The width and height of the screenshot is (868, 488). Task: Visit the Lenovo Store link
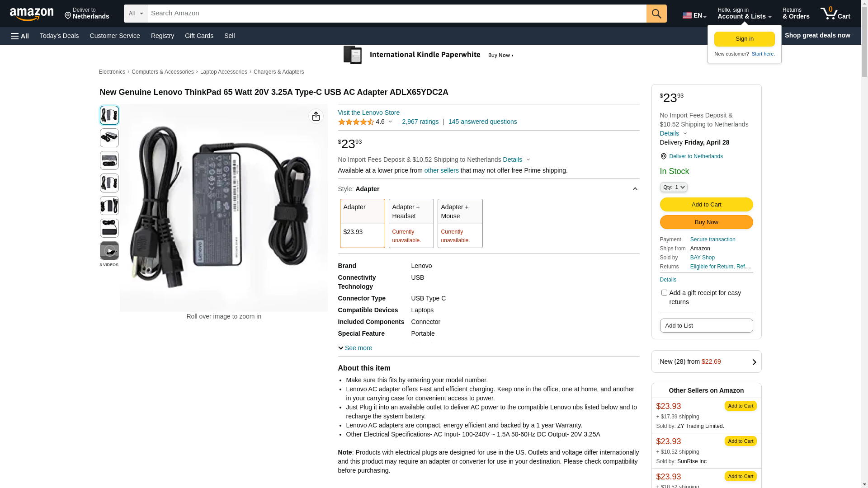click(x=368, y=113)
